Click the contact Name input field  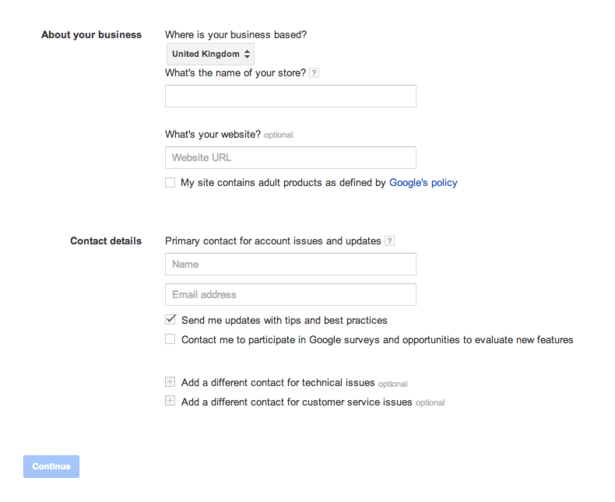[x=291, y=264]
